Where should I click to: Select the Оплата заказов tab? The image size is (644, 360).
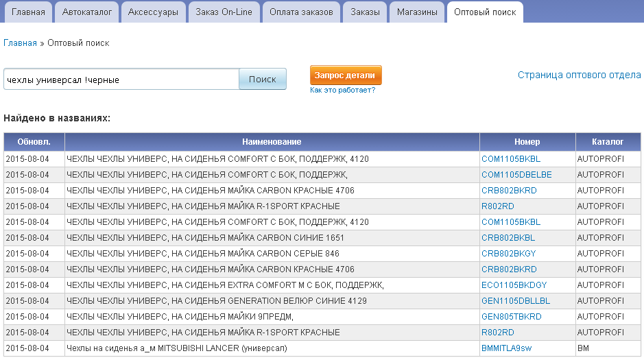pos(301,12)
